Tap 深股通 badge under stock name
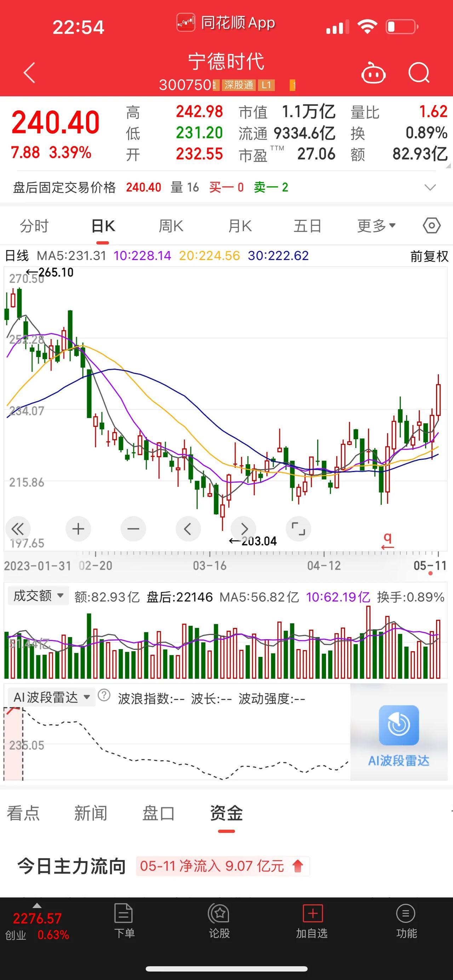Image resolution: width=453 pixels, height=980 pixels. tap(239, 85)
